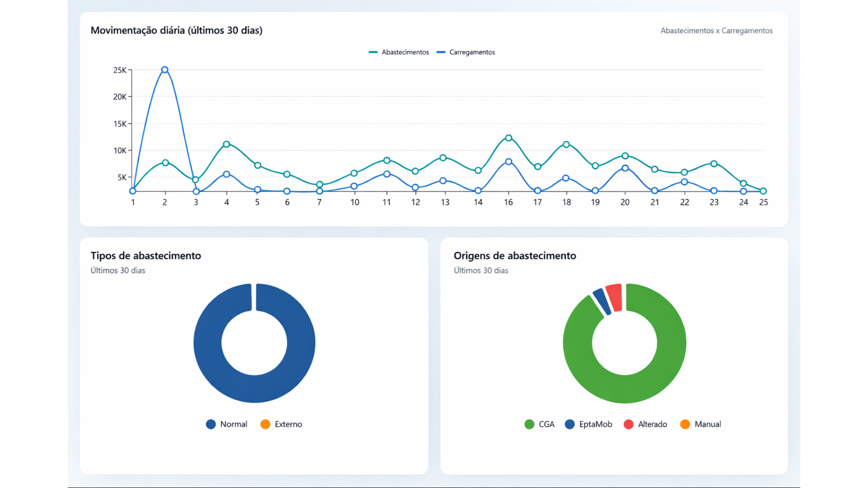Click the Alterado legend entry

click(646, 424)
